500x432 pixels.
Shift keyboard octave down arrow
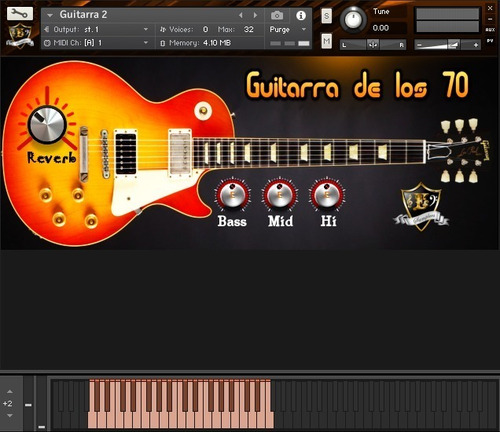click(10, 415)
